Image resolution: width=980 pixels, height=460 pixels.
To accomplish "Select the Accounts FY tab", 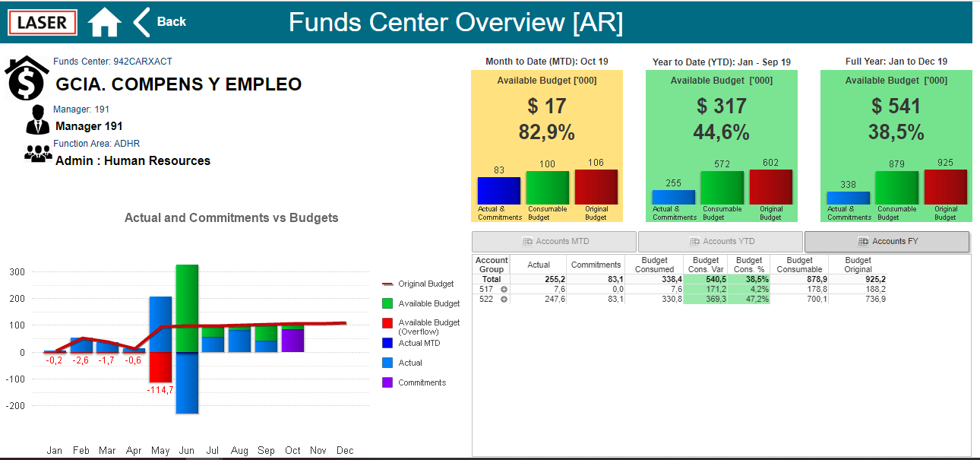I will click(887, 242).
